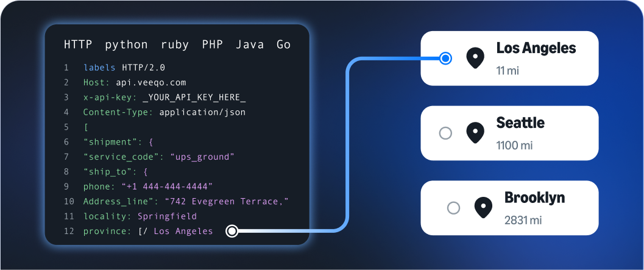
Task: Click the Springfield locality value
Action: coord(167,216)
